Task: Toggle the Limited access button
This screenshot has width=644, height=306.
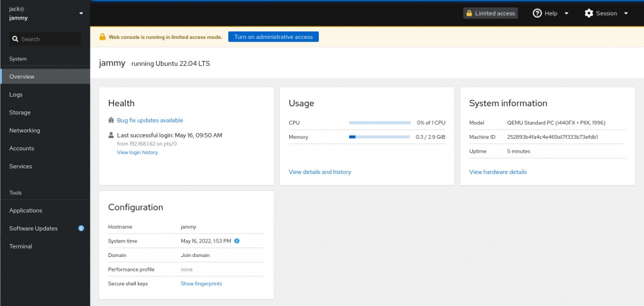Action: (x=491, y=13)
